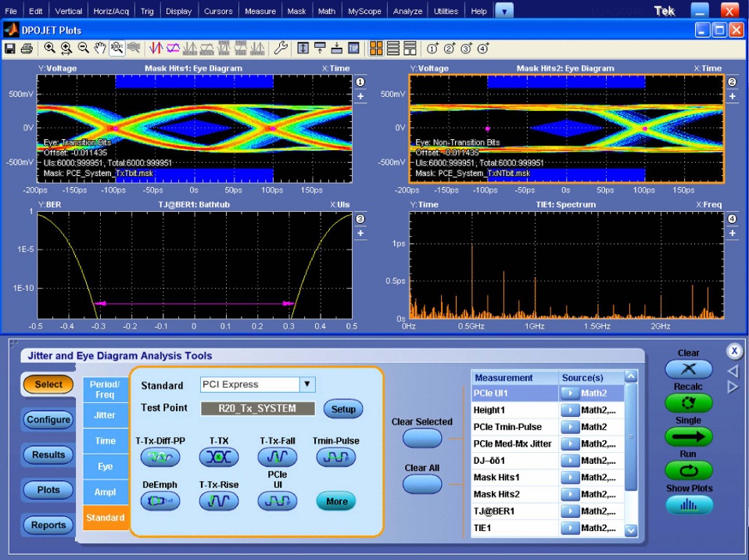Screen dimensions: 749x560
Task: Select the Tmin-Pulse measurement icon
Action: [x=335, y=457]
